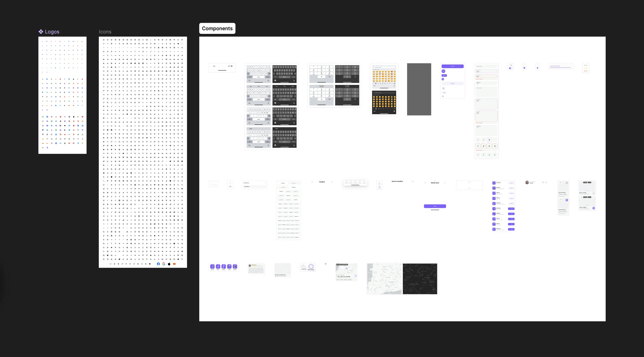Click back chevron left of Headline
Viewport: 644px width, 357px height.
312,182
